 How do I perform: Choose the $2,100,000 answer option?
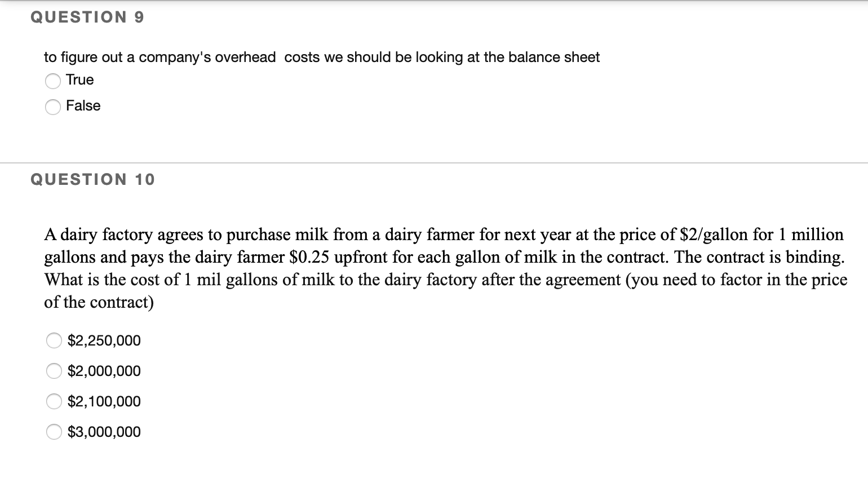(54, 401)
